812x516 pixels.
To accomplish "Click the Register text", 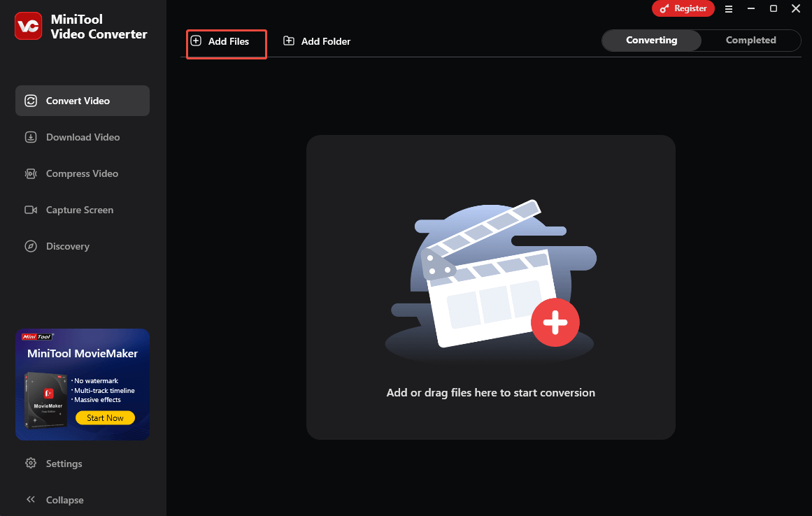I will pos(690,8).
